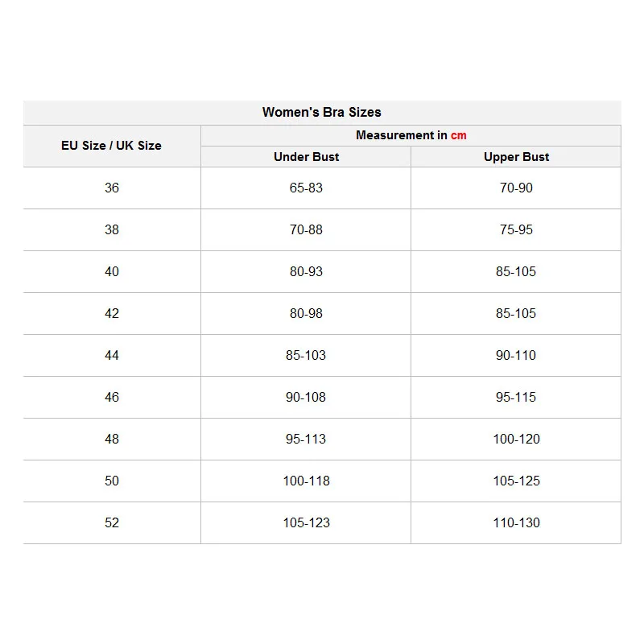
Task: Select the "Upper Bust" column header
Action: point(516,157)
